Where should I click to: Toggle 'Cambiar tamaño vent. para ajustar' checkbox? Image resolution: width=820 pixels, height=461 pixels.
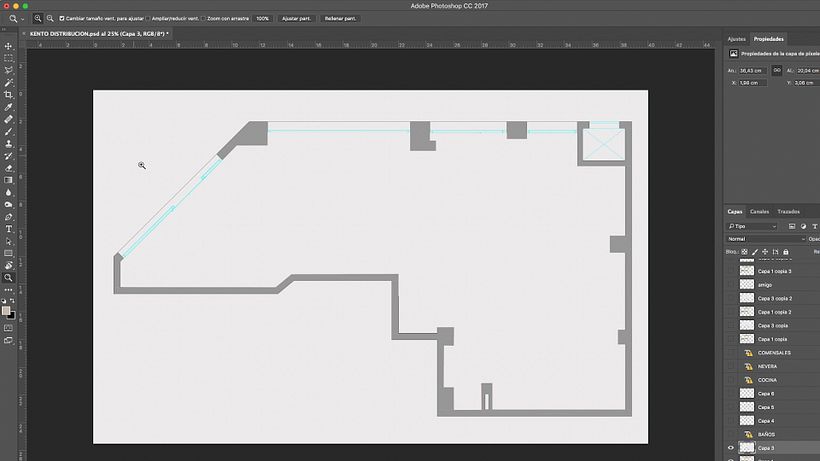62,18
